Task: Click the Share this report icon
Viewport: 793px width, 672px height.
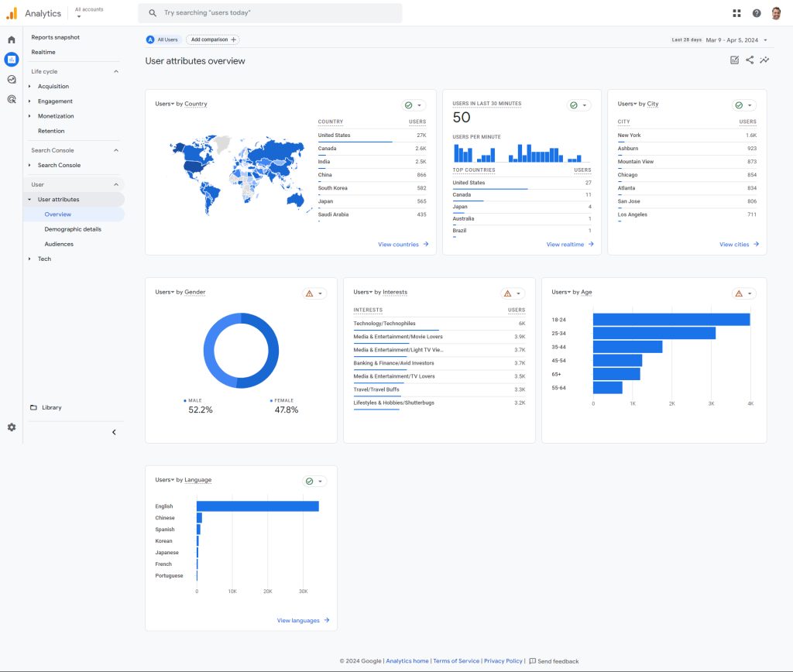Action: click(750, 60)
